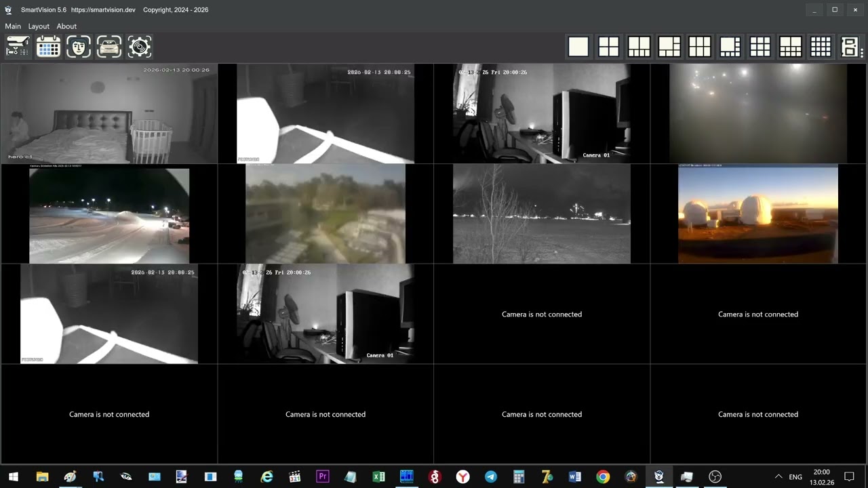Viewport: 868px width, 488px height.
Task: Launch Adobe Premiere Pro from taskbar
Action: [323, 476]
